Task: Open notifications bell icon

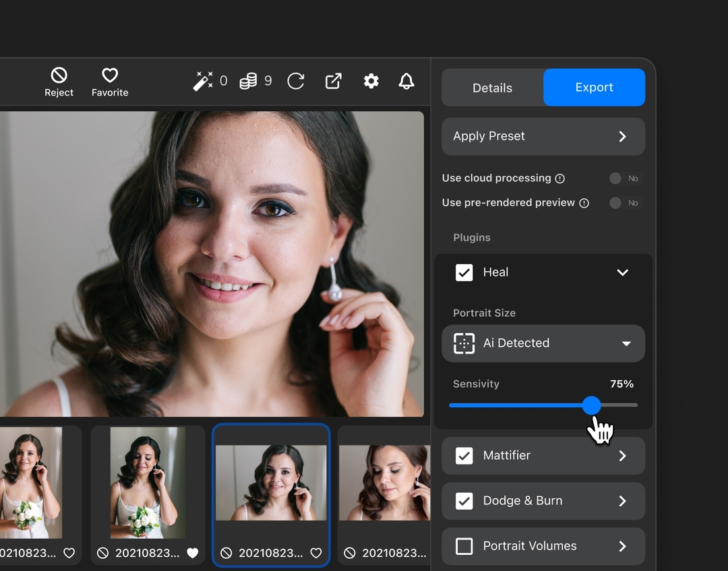Action: click(406, 82)
